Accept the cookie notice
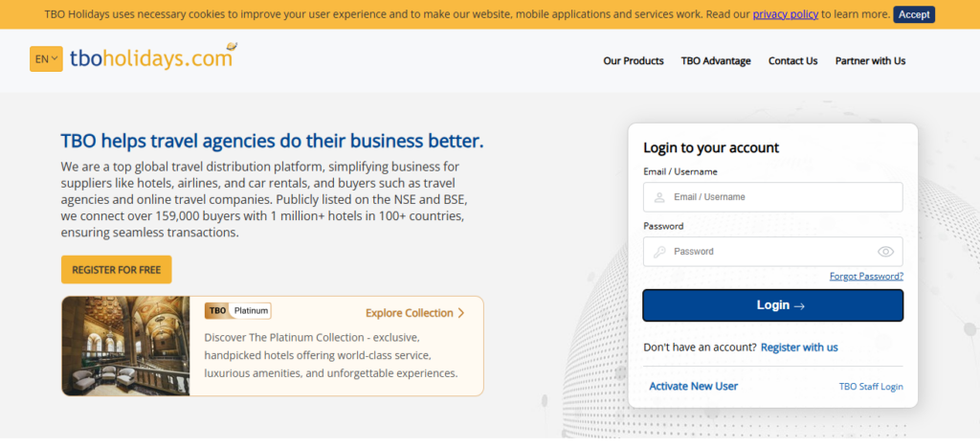This screenshot has height=448, width=980. pos(914,14)
